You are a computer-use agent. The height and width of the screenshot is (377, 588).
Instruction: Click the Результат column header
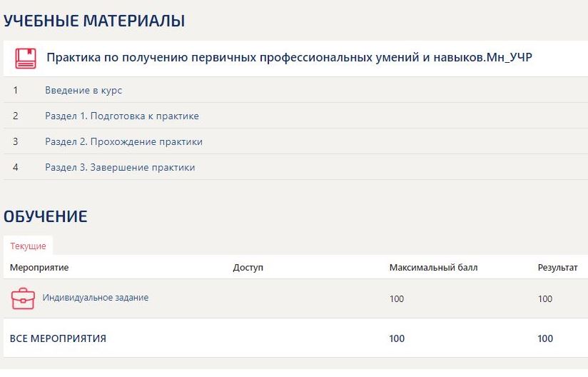557,268
